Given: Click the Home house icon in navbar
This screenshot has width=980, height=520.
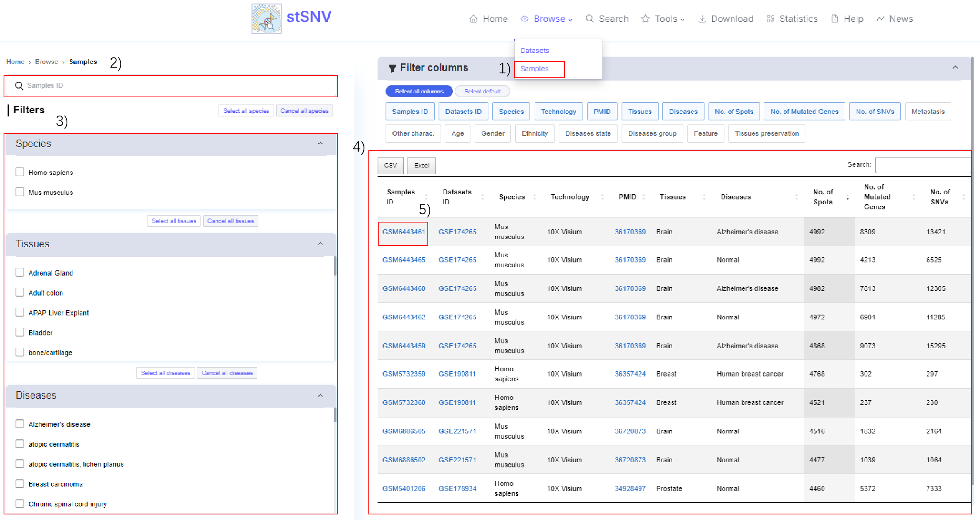Looking at the screenshot, I should [x=473, y=19].
